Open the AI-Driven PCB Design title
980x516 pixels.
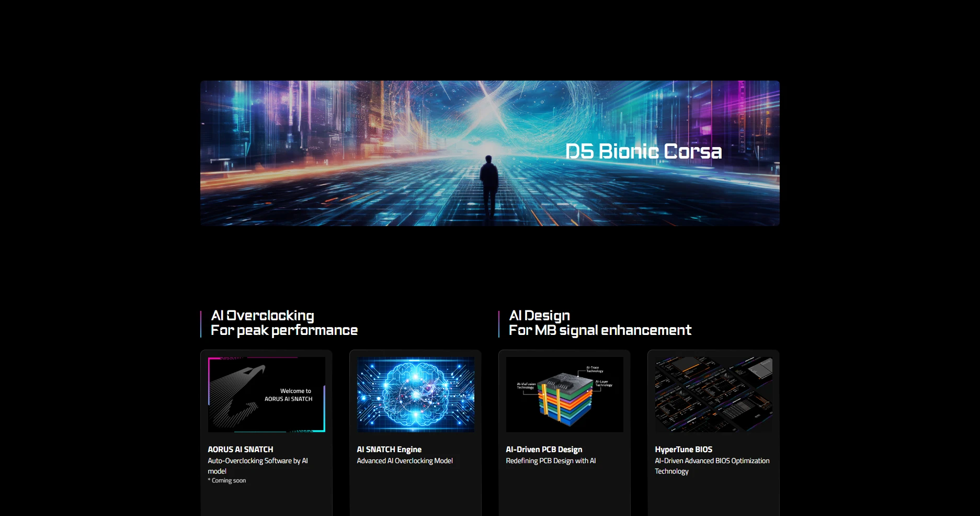[544, 450]
